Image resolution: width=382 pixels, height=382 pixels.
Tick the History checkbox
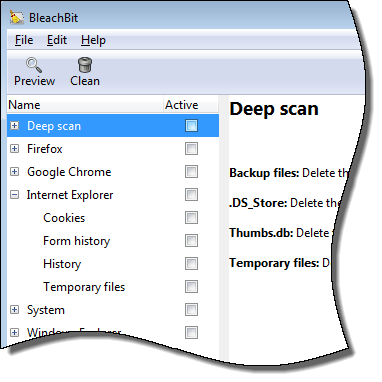pos(191,264)
